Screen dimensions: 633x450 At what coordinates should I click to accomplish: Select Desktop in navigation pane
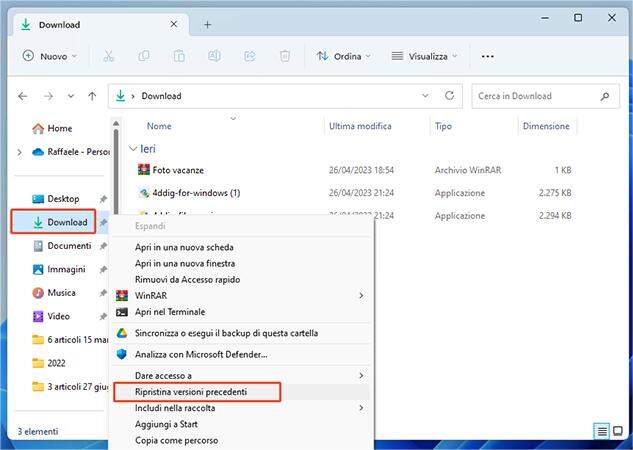click(56, 199)
